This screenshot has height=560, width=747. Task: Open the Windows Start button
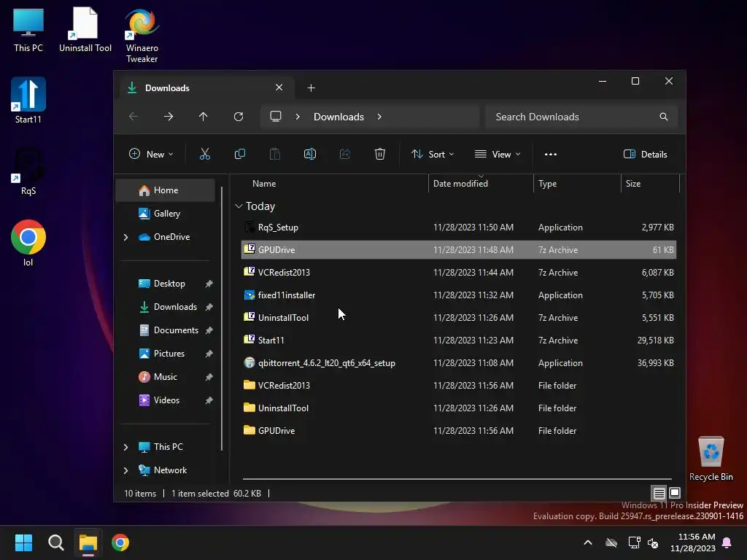click(23, 542)
